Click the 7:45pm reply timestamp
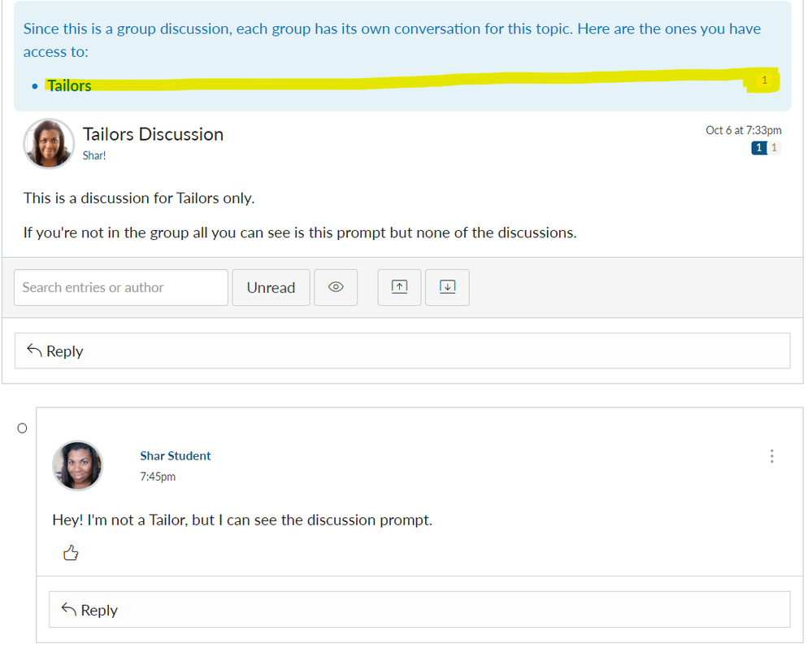 [158, 476]
